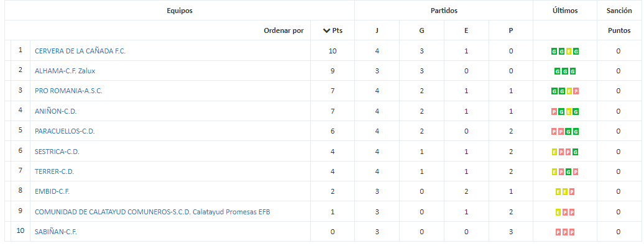Click yellow E badge in Sestrica row
This screenshot has width=644, height=246.
coord(554,152)
